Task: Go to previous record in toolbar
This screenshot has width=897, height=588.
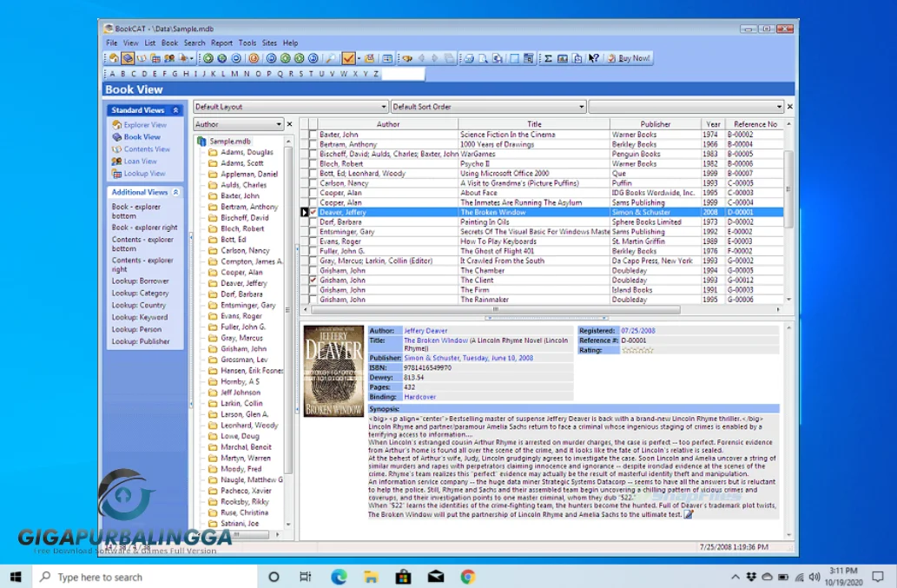Action: pos(286,58)
